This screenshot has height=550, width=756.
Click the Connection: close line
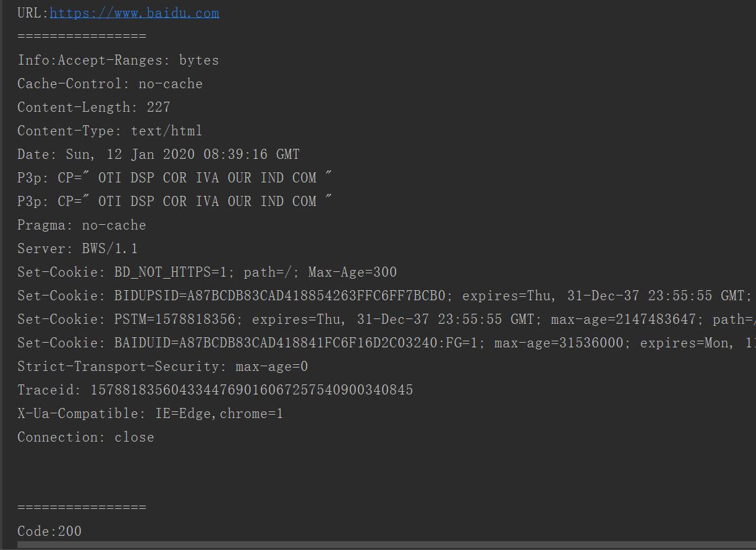click(x=86, y=438)
